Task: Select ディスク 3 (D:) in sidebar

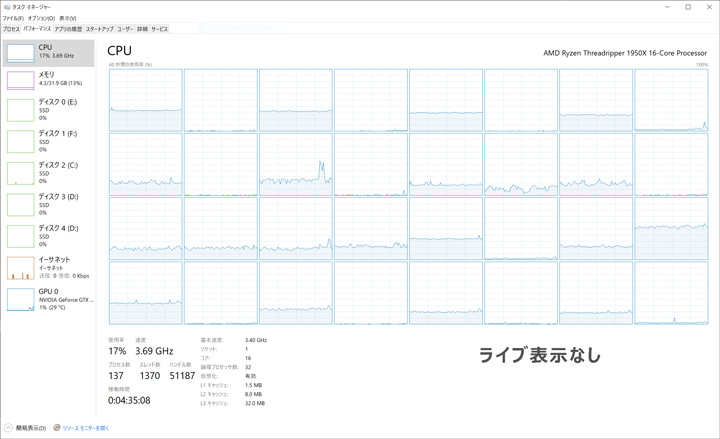Action: [x=49, y=204]
